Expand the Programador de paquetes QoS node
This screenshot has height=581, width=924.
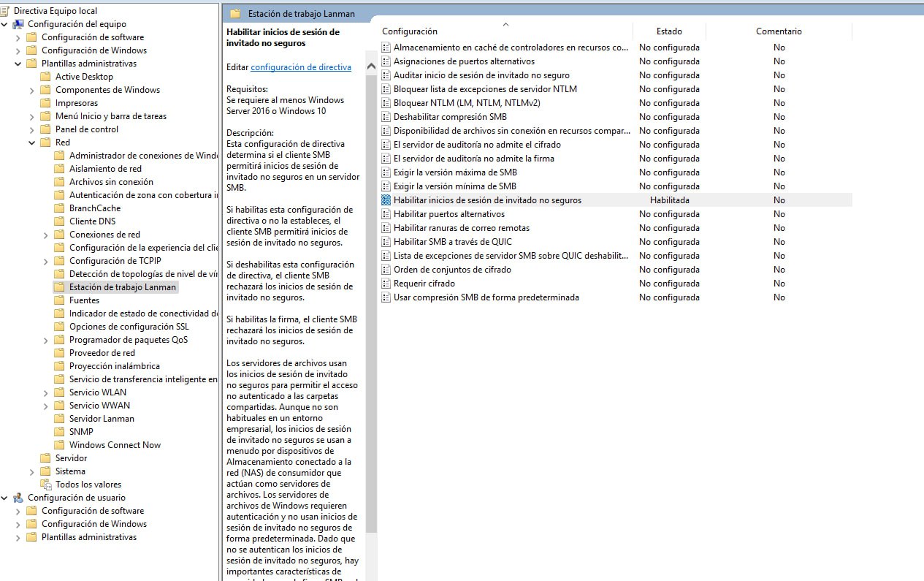46,340
